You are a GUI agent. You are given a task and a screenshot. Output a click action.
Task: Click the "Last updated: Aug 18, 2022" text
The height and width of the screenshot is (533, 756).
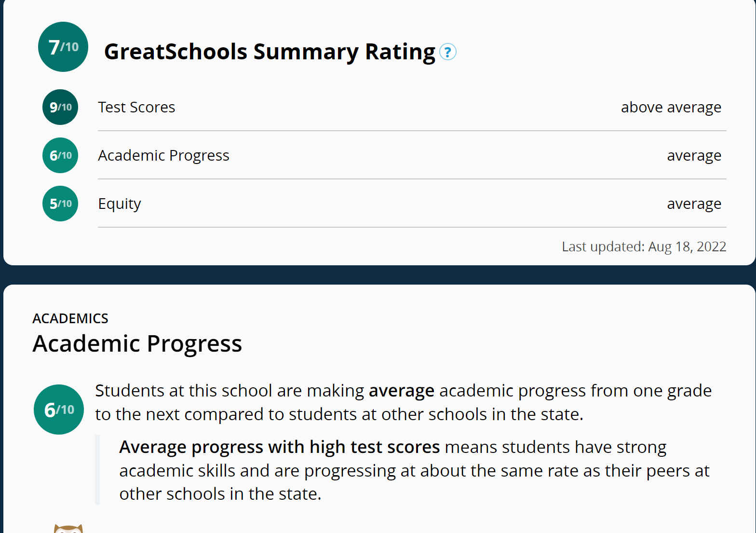click(x=644, y=246)
